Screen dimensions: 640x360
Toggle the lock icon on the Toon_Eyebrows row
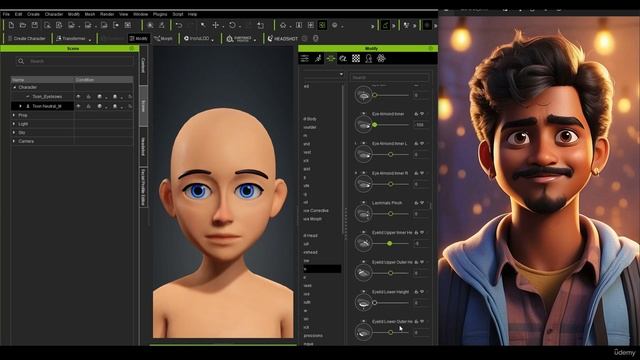[89, 97]
